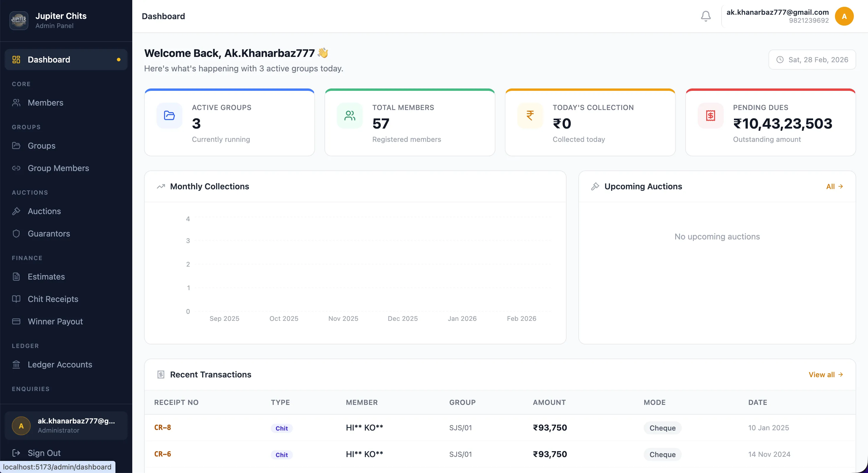Screen dimensions: 868x473
Task: Click the Estimates document icon
Action: [x=17, y=276]
